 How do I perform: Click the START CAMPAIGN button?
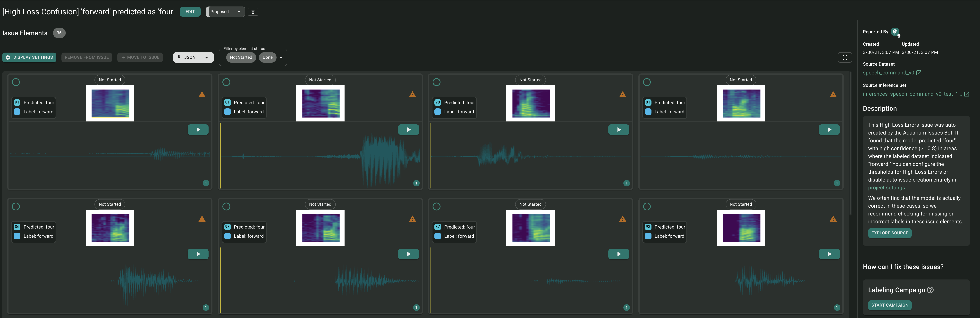coord(889,305)
